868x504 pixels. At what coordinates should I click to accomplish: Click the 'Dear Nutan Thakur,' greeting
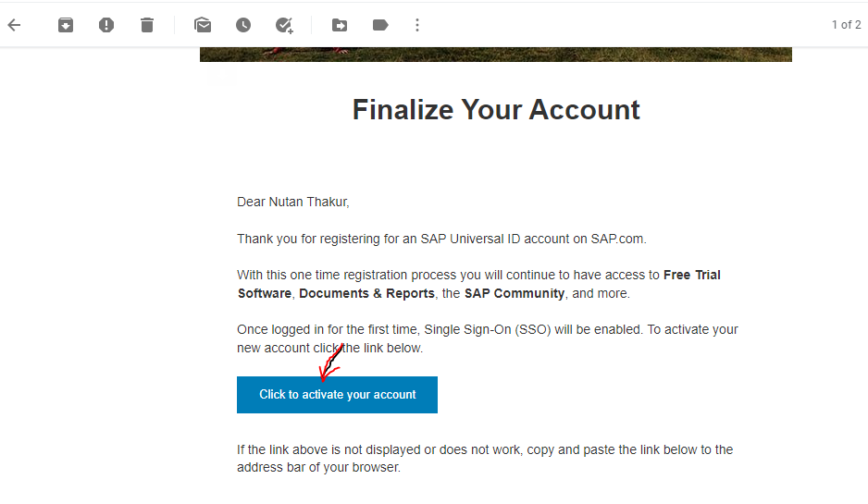pos(292,202)
